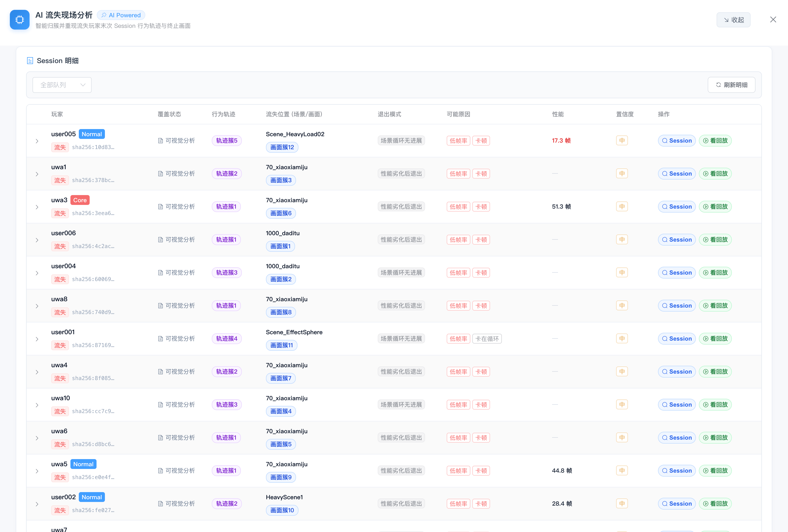
Task: Click 画面簇11 tag under Scene_EffectSphere
Action: pyautogui.click(x=281, y=345)
